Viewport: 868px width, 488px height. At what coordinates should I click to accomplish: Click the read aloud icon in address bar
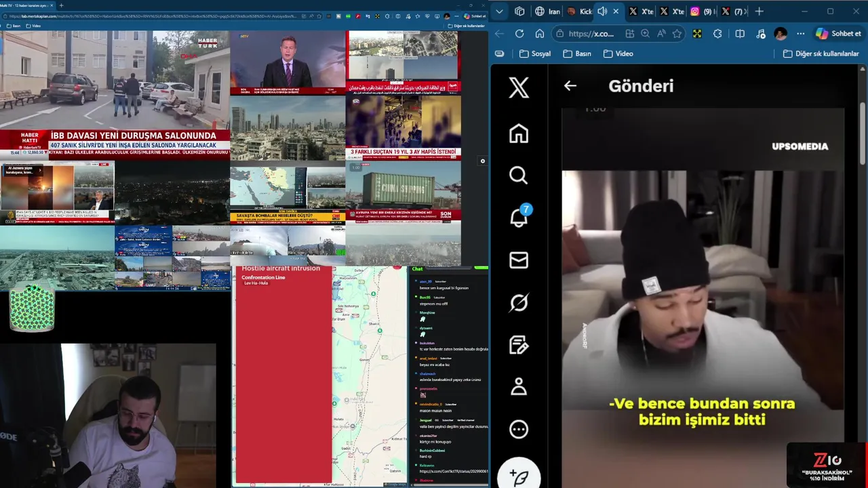click(x=661, y=33)
